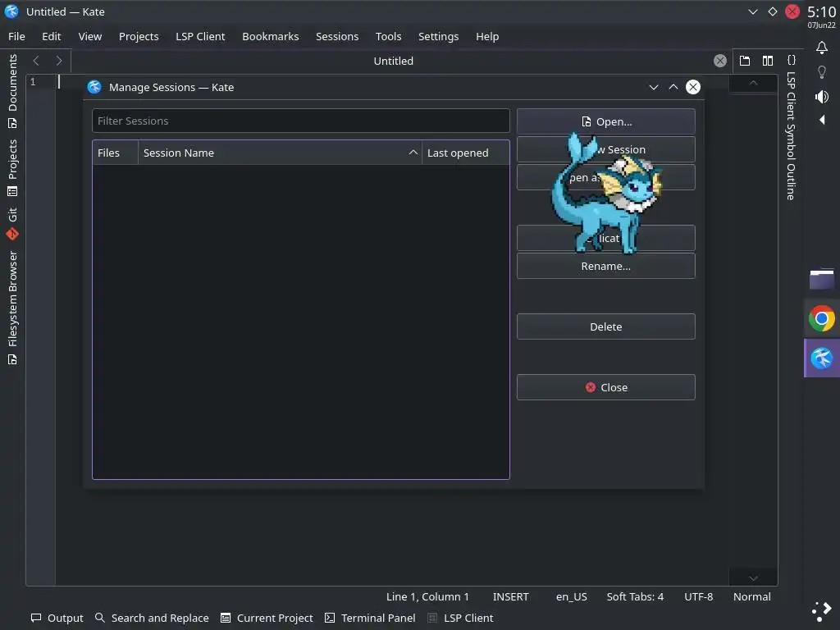
Task: Sort by the Last opened column
Action: tap(466, 153)
